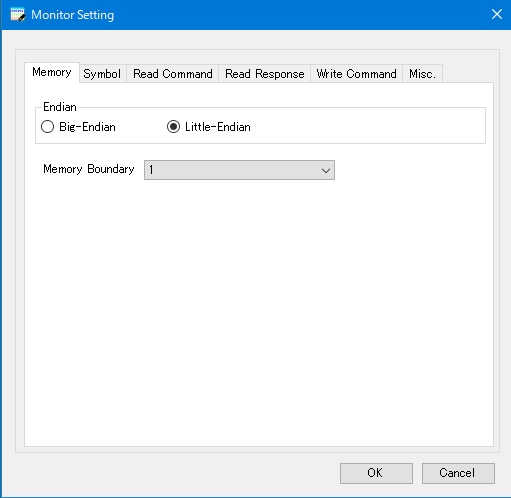Switch to the Memory tab
The height and width of the screenshot is (498, 511).
(x=52, y=72)
